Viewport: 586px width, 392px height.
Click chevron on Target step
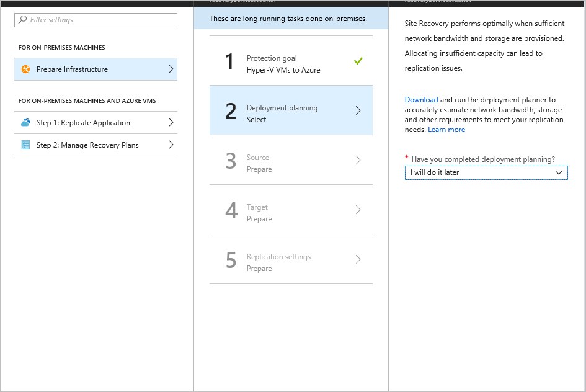(x=358, y=210)
